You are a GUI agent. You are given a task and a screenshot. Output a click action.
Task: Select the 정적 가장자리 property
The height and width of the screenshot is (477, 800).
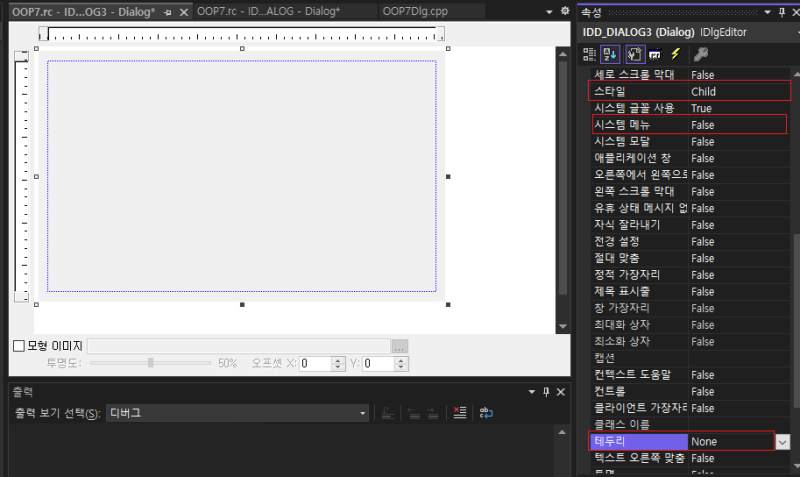point(627,274)
